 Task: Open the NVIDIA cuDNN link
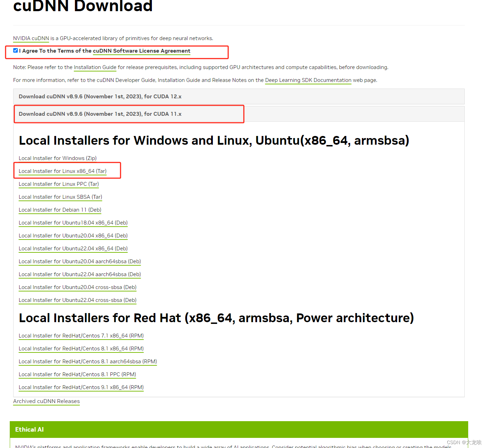tap(31, 38)
